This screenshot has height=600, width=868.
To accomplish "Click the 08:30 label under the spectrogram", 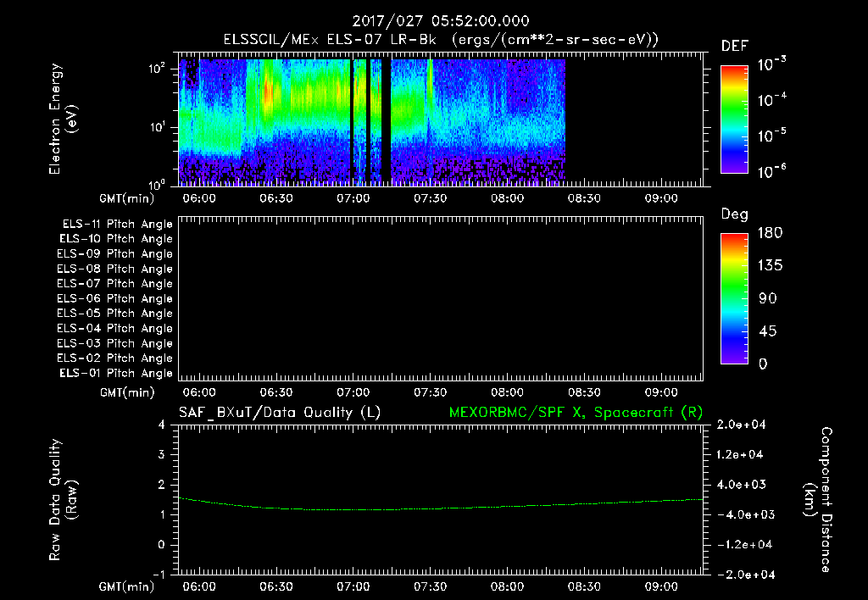I will (584, 198).
